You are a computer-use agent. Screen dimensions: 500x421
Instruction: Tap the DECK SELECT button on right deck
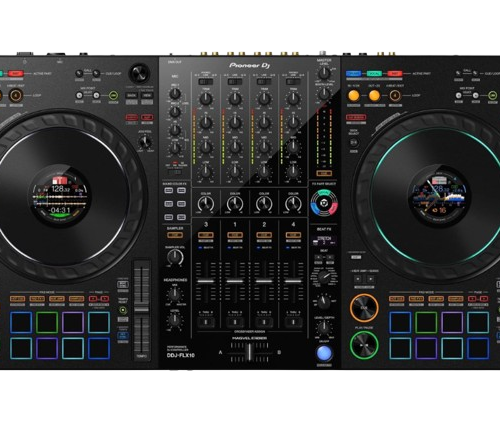pyautogui.click(x=354, y=143)
